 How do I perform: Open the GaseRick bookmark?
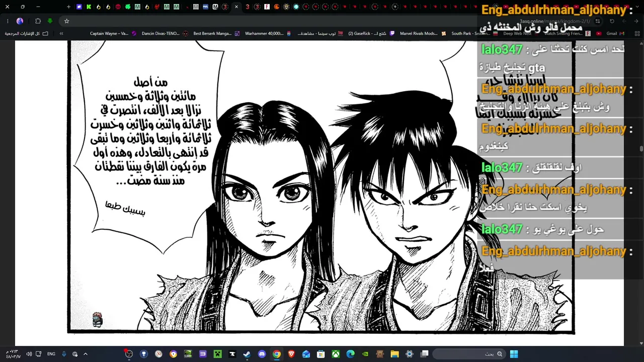click(371, 34)
